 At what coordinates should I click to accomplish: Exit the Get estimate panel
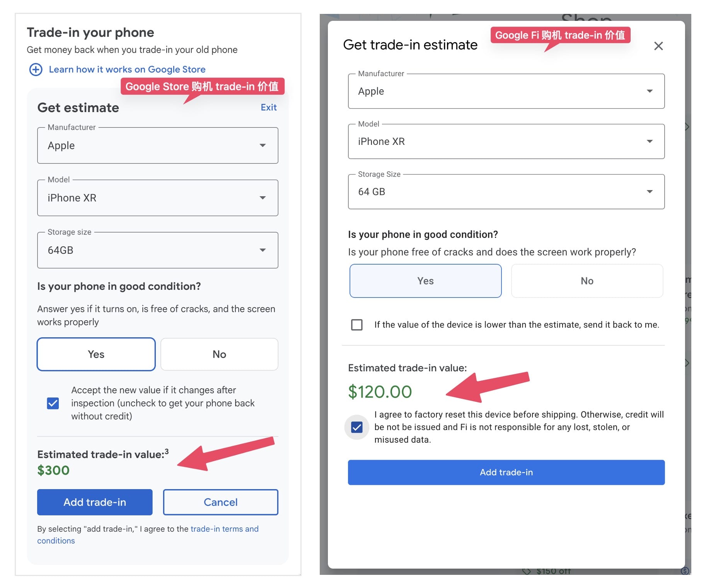tap(268, 107)
